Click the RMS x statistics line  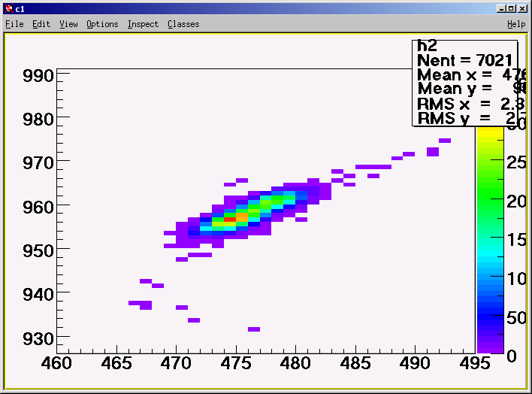pos(471,104)
